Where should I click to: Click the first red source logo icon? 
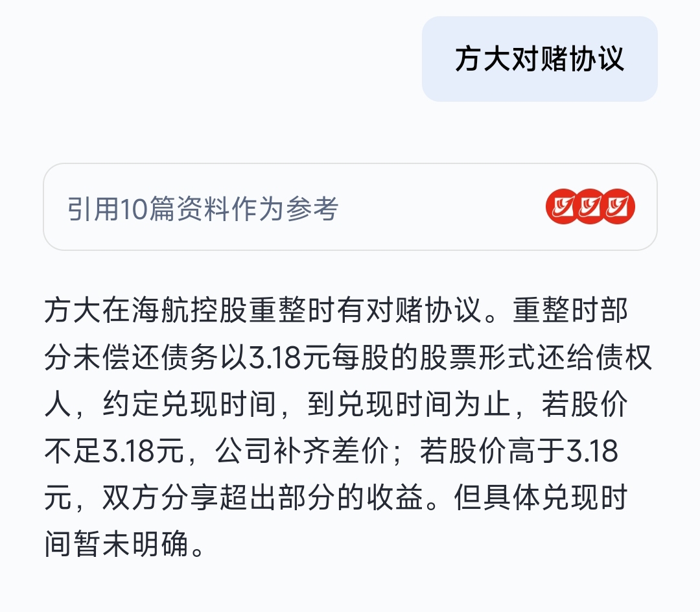[x=562, y=206]
